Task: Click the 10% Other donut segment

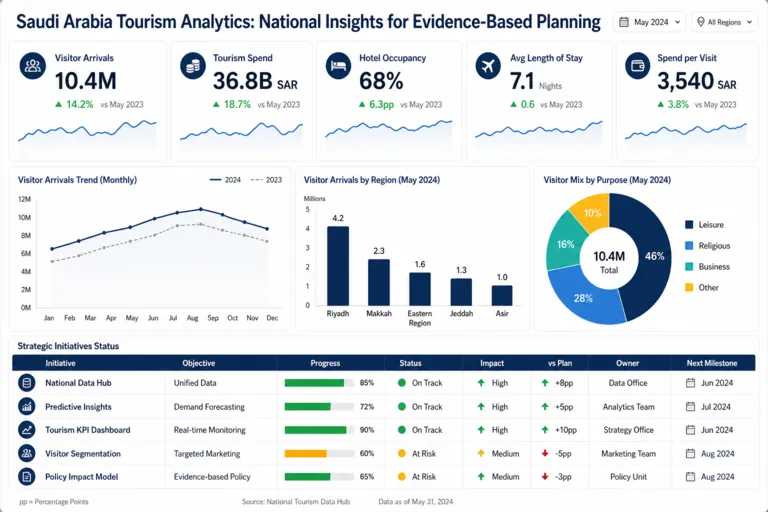Action: coord(592,212)
